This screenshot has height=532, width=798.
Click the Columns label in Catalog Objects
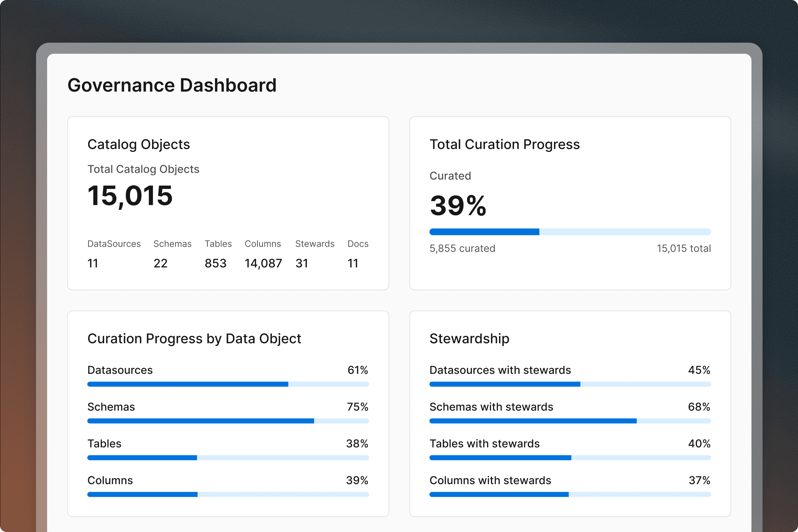tap(263, 244)
